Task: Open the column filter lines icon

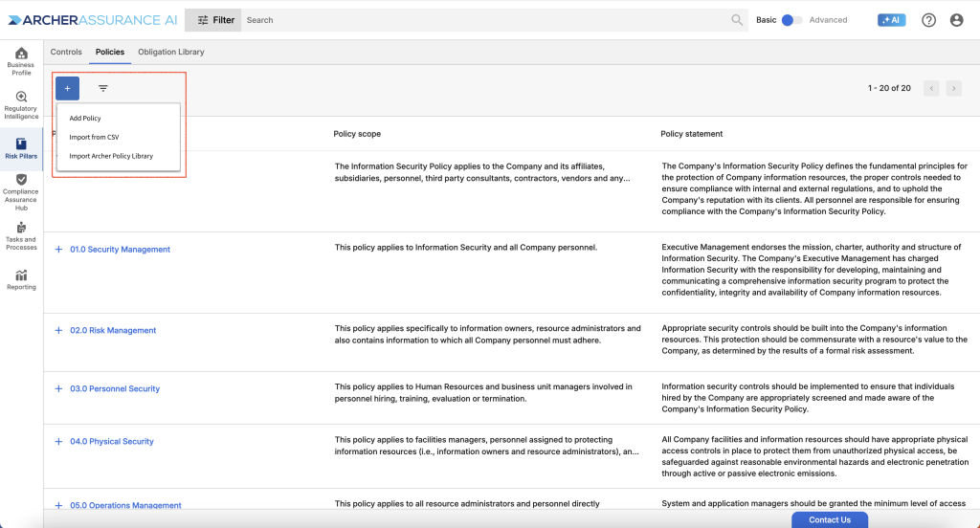Action: click(x=103, y=88)
